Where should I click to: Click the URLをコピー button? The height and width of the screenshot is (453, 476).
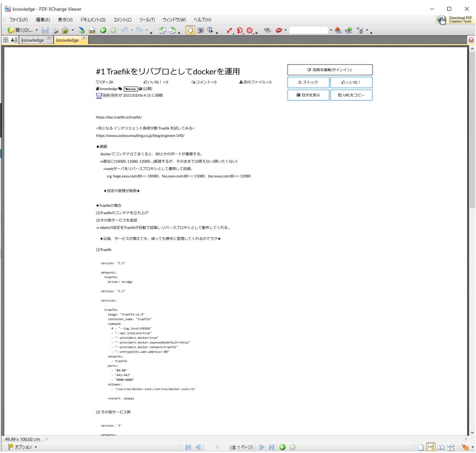[351, 95]
